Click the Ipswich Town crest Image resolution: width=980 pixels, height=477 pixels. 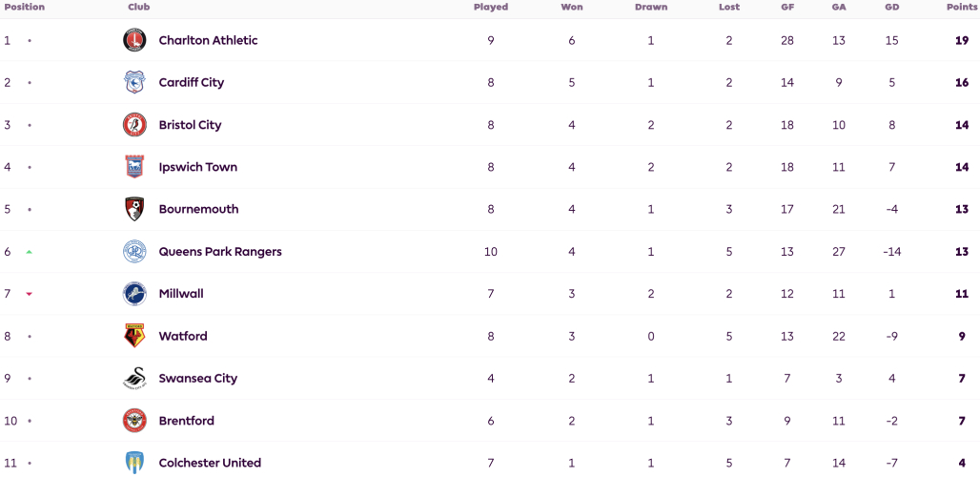click(x=134, y=167)
